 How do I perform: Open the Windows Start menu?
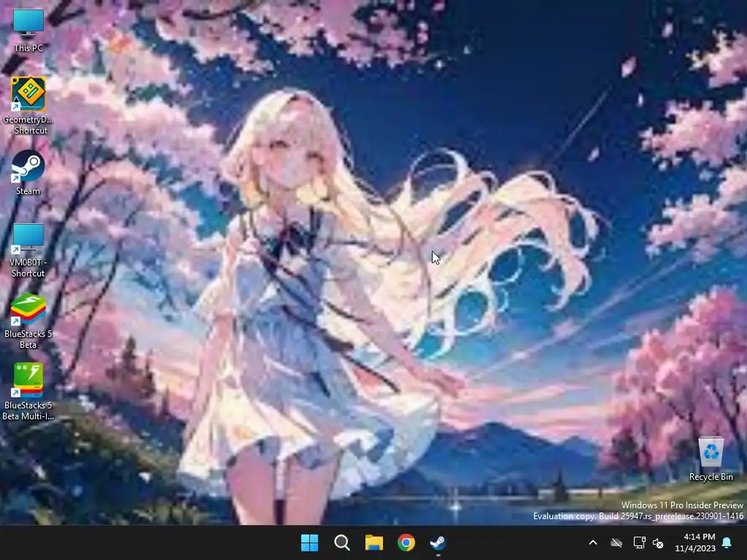coord(309,542)
